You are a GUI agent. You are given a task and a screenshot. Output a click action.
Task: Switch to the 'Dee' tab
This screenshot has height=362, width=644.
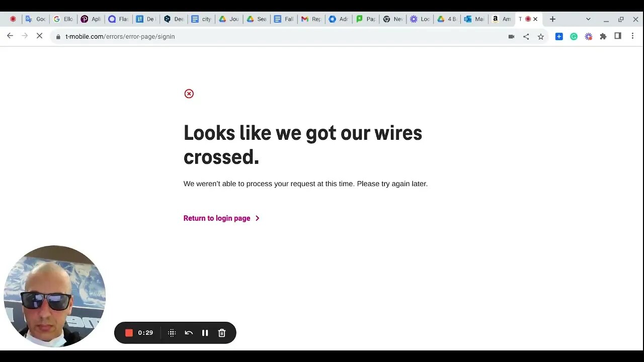pos(174,19)
